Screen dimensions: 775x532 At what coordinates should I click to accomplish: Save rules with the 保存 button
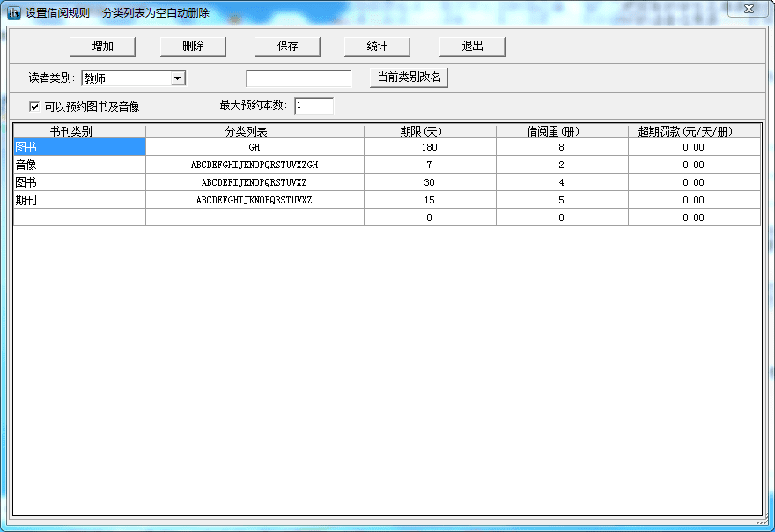coord(287,47)
